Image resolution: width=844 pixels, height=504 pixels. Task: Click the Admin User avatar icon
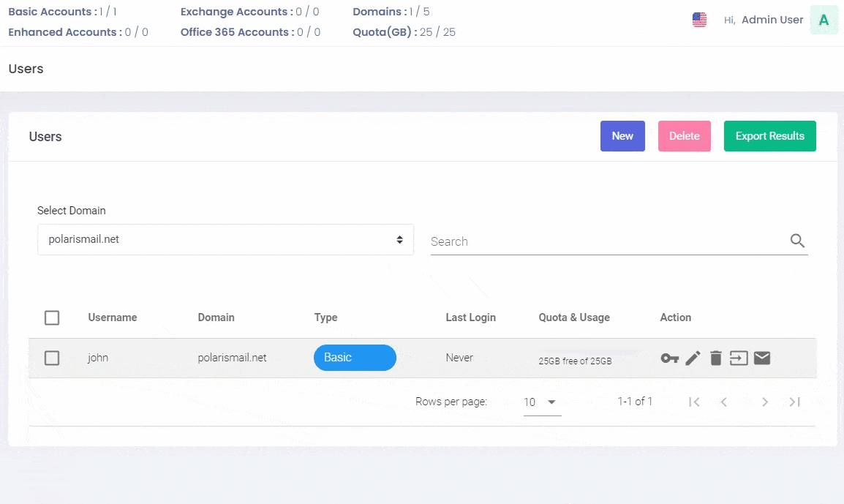point(824,20)
